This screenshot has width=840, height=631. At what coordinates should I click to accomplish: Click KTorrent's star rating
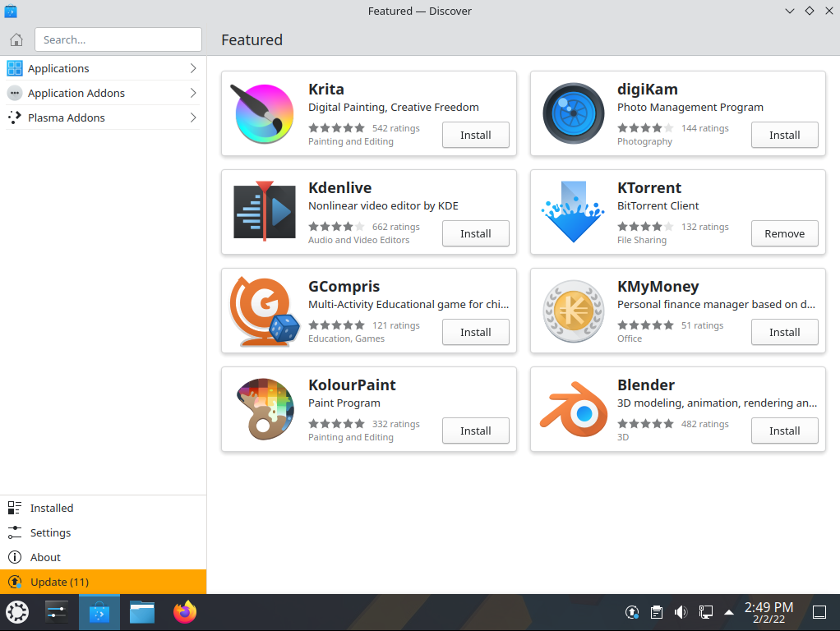pyautogui.click(x=645, y=227)
